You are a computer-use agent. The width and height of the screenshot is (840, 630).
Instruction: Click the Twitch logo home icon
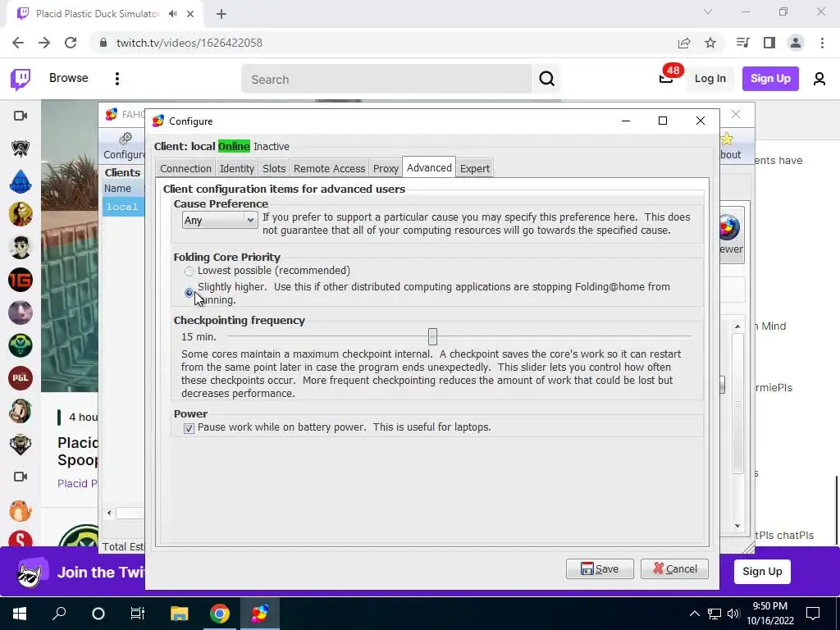click(x=21, y=80)
